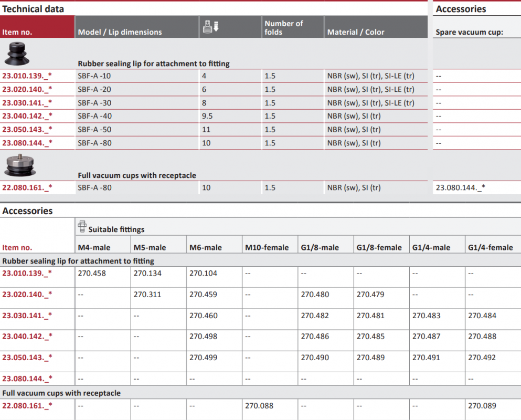521x420 pixels.
Task: Click the G1/8-male column header
Action: coord(320,247)
